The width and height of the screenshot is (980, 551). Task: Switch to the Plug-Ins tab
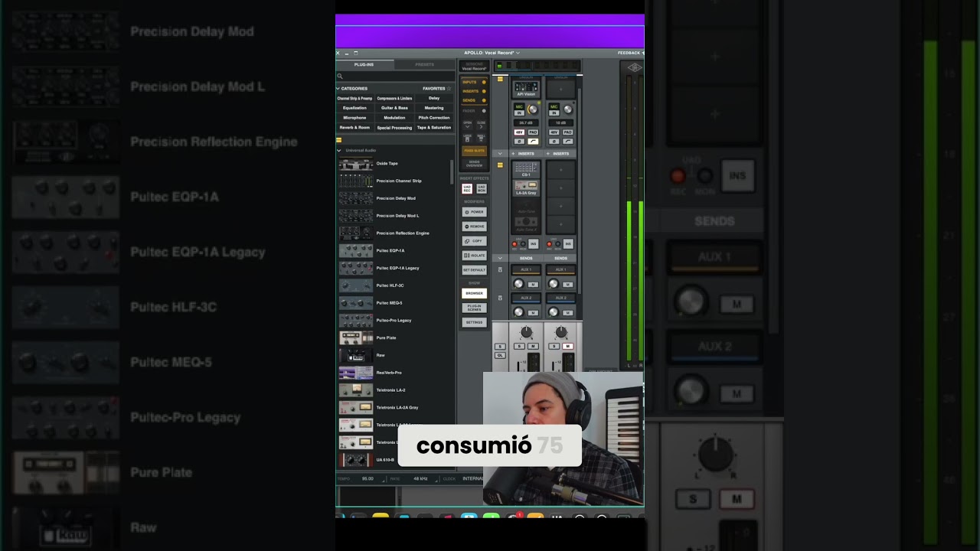(x=364, y=64)
